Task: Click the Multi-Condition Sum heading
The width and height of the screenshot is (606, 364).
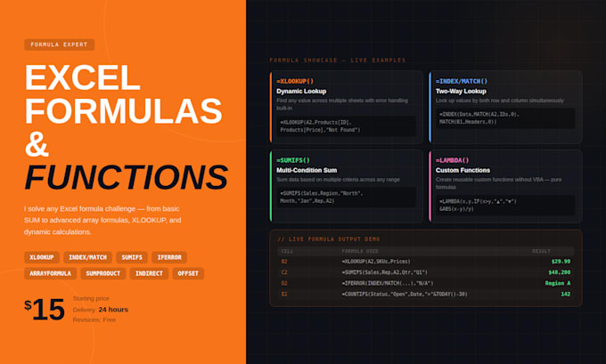Action: tap(307, 170)
